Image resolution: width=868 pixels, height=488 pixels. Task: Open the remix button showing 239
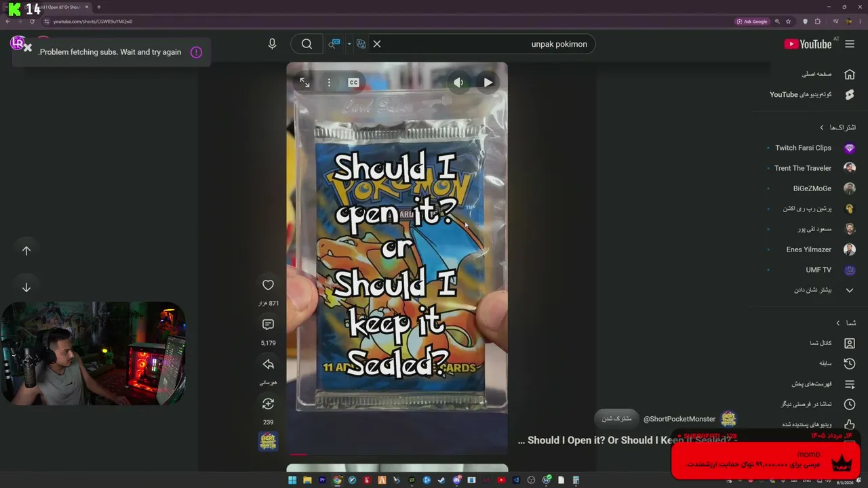[x=268, y=404]
